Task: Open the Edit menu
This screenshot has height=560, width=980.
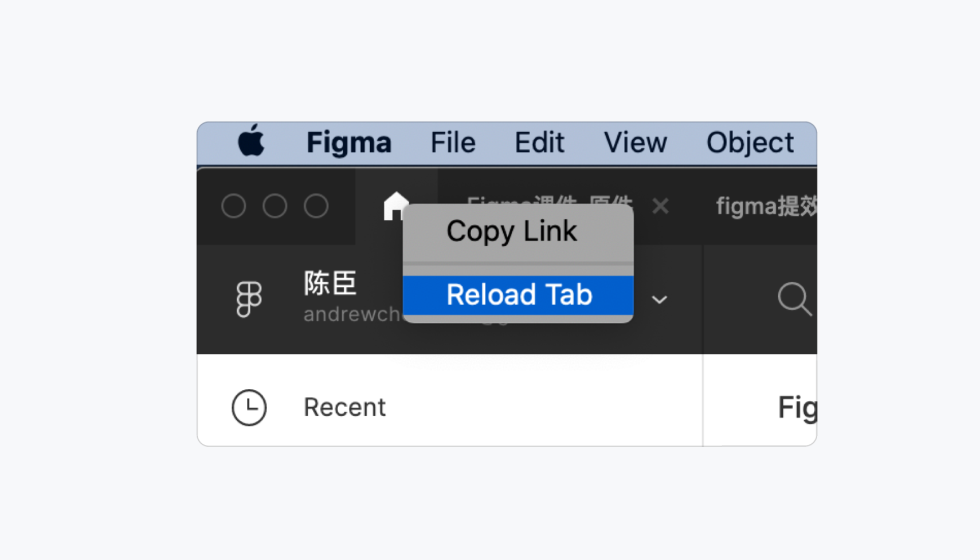Action: pos(539,142)
